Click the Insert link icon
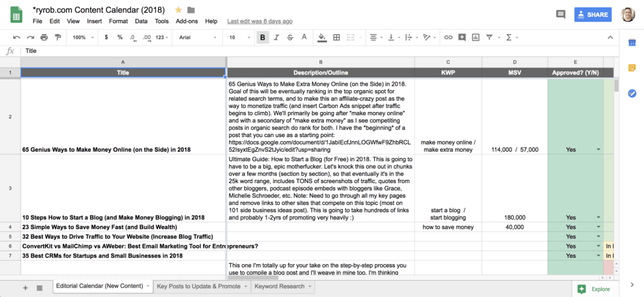The image size is (644, 297). click(448, 37)
